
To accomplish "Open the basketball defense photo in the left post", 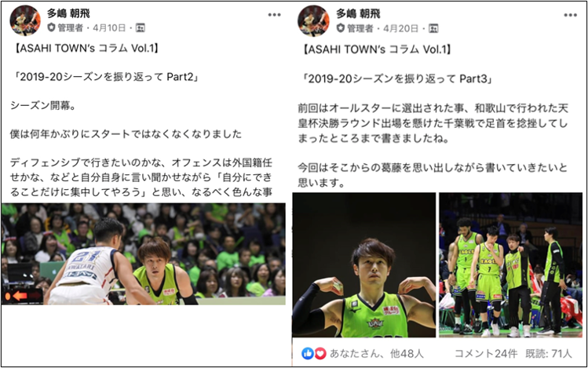I will [143, 254].
